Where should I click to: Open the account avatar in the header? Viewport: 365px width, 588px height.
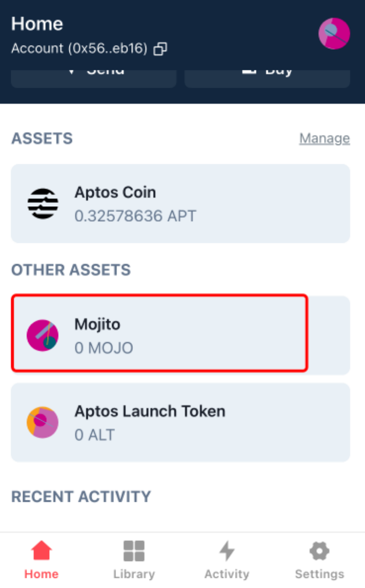[x=334, y=33]
